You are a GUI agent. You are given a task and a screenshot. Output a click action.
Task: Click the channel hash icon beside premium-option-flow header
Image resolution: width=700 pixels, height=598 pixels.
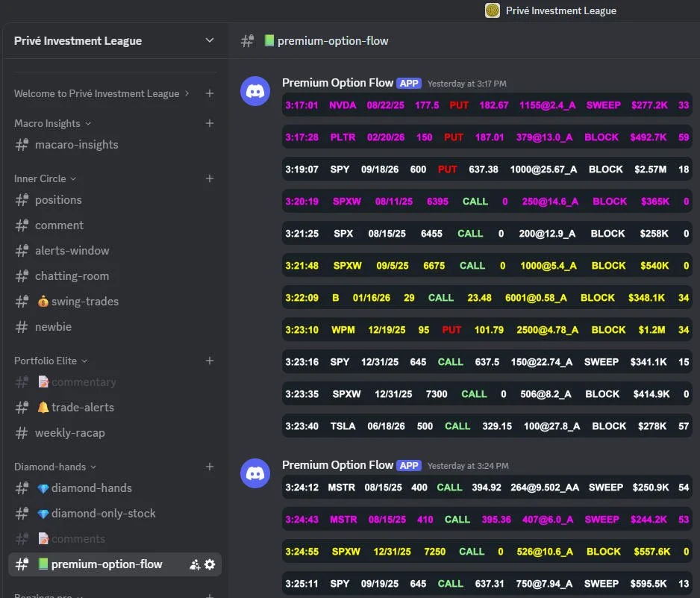point(247,40)
